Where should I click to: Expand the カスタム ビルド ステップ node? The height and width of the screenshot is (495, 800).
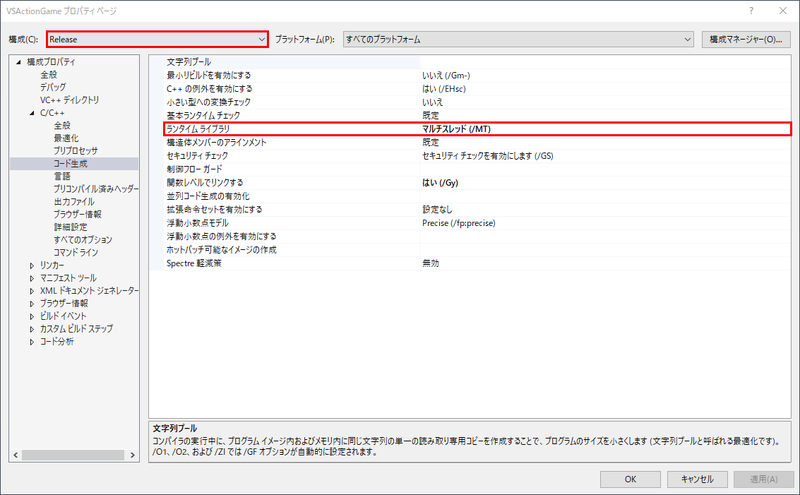[x=32, y=330]
